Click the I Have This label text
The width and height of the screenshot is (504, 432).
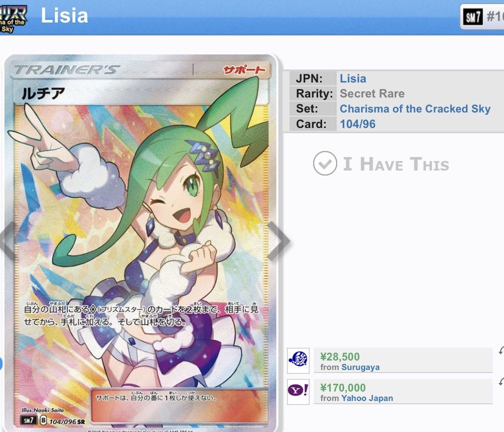[x=396, y=164]
